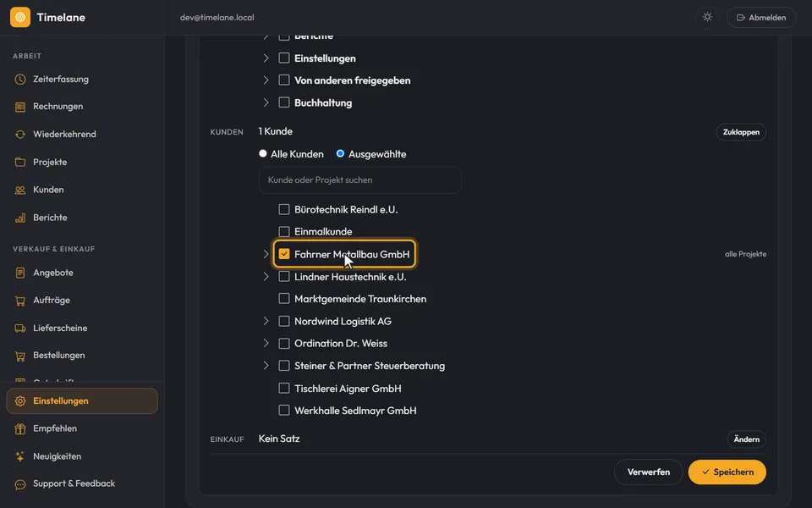Click the Timelane logo icon

(20, 17)
